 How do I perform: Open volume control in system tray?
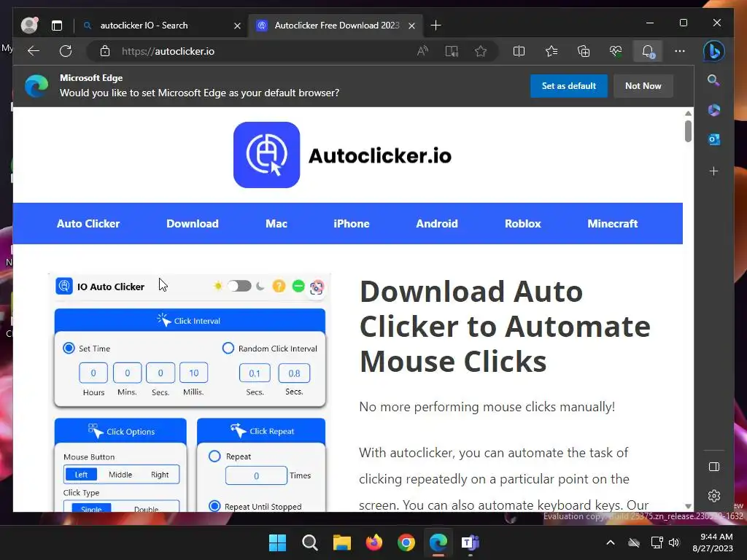[674, 542]
